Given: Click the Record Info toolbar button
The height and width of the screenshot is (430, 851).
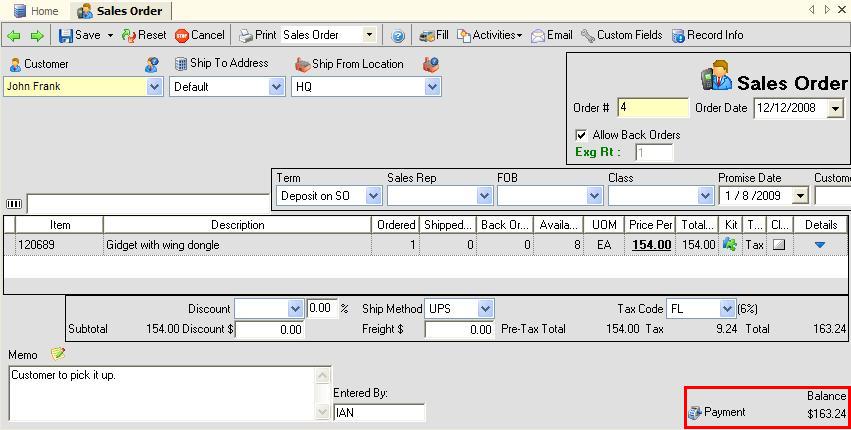Looking at the screenshot, I should 707,35.
